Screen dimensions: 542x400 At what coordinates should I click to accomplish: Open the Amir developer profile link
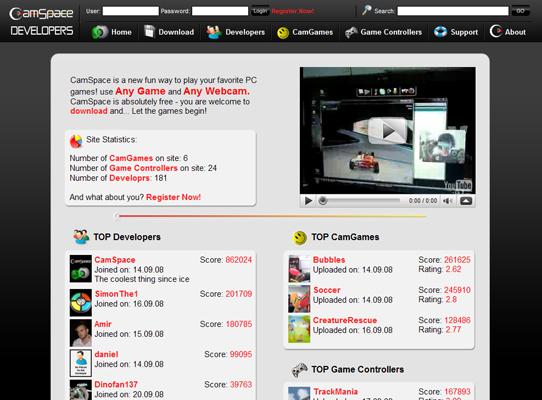(x=103, y=324)
